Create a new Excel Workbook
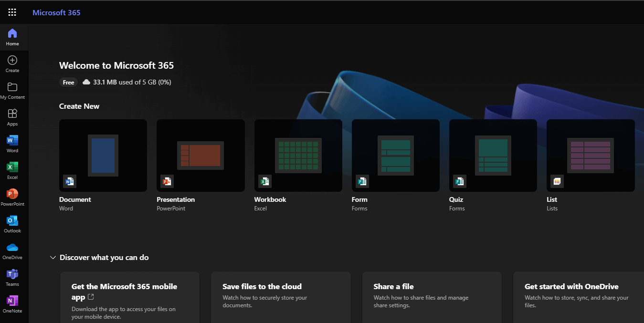 (x=297, y=155)
